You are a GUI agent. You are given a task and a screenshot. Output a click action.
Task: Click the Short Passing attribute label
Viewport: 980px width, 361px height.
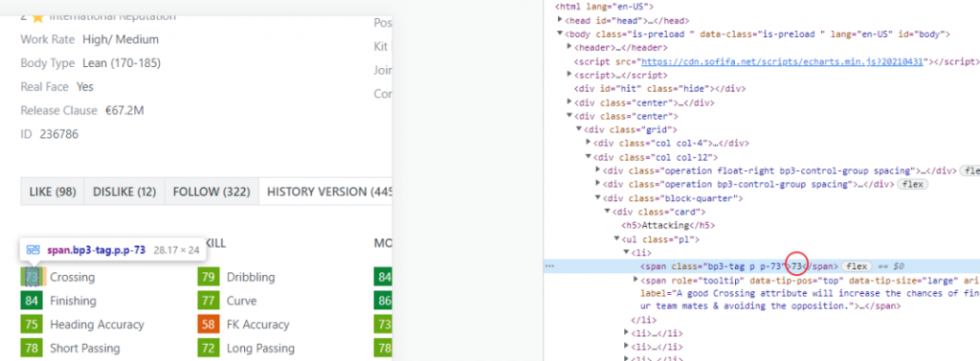tap(85, 348)
